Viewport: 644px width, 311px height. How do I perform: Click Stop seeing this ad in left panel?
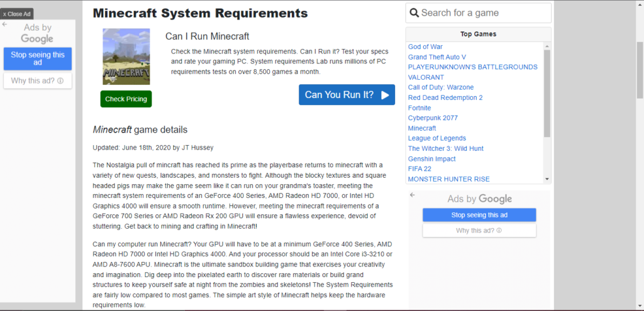click(38, 58)
